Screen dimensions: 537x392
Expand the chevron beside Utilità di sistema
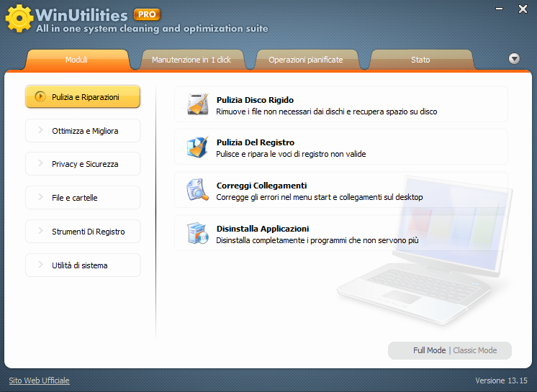click(40, 265)
